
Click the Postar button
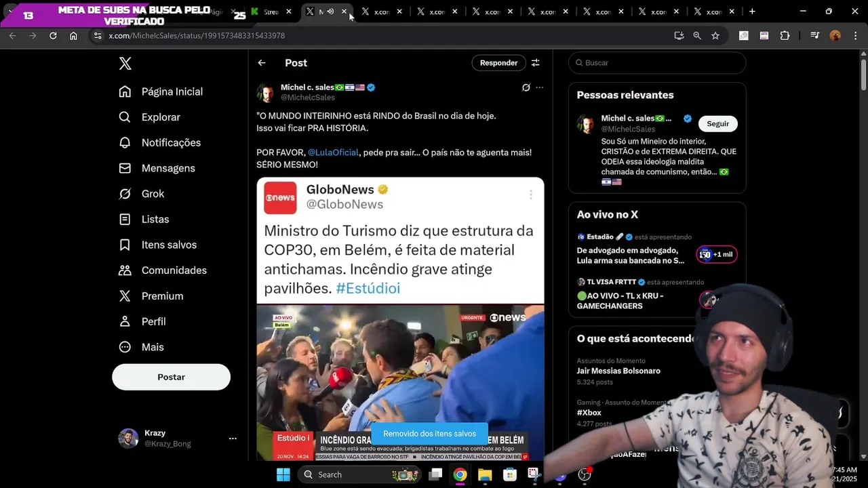(171, 377)
